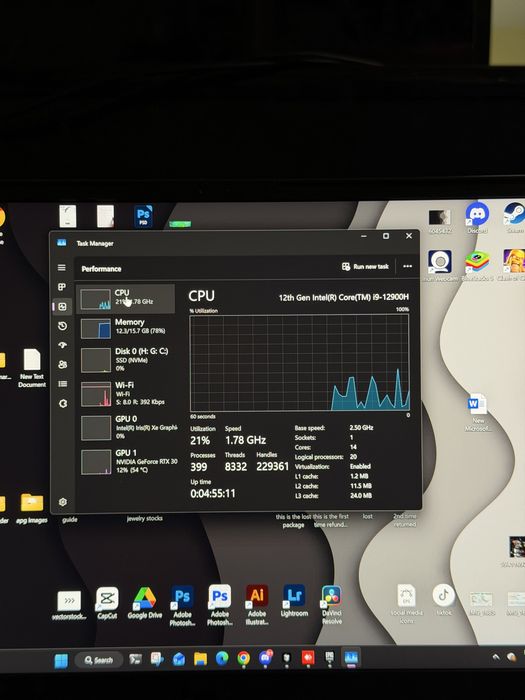Select the Memory resource entry
The image size is (525, 700).
125,328
